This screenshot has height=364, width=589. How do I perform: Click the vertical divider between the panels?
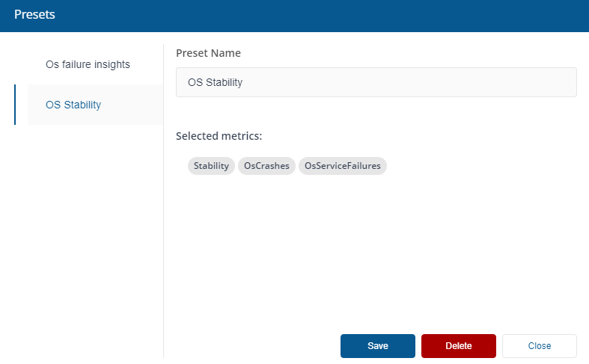[163, 201]
